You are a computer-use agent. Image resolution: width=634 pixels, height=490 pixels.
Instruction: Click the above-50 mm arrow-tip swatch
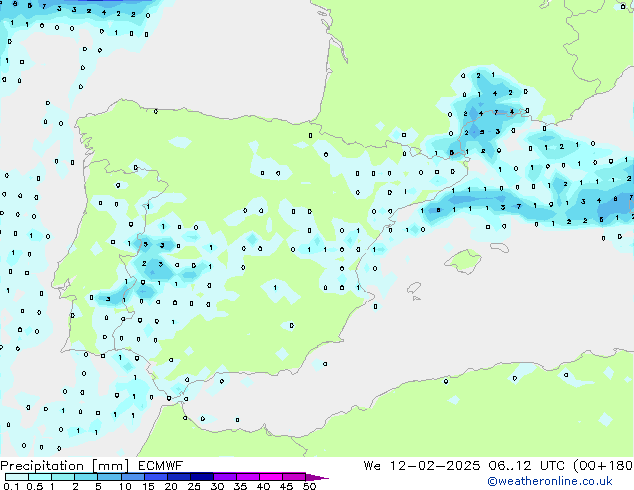click(x=316, y=477)
